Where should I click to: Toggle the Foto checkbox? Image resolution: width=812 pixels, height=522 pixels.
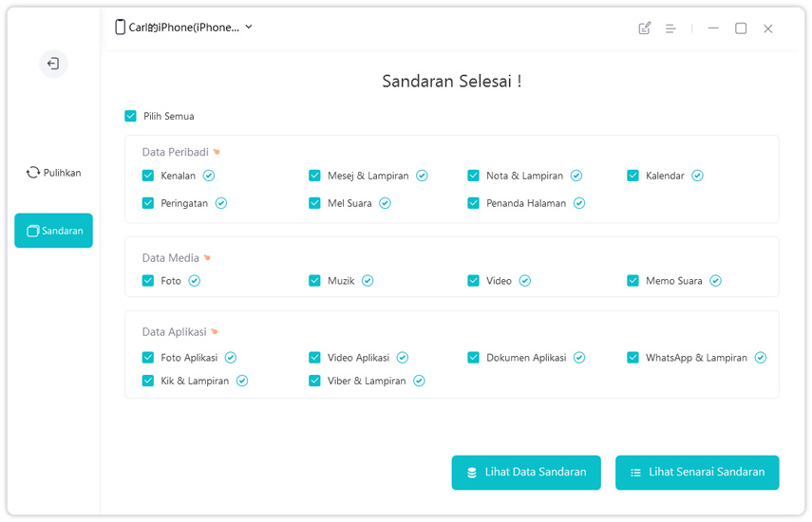click(148, 281)
